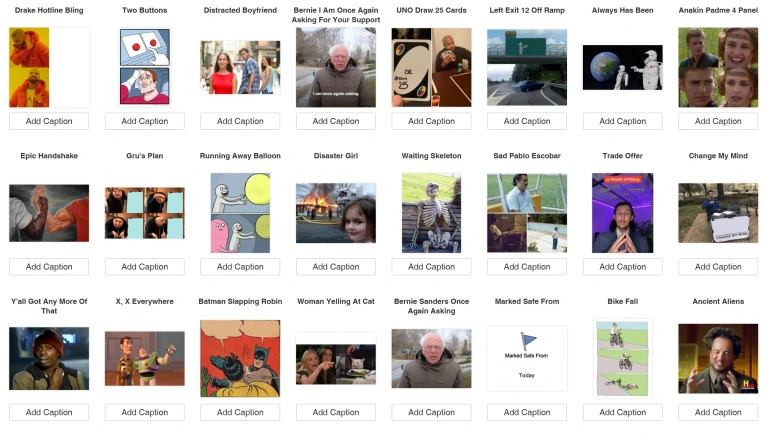Viewport: 768px width, 437px height.
Task: Select the Left Exit 12 Off Ramp image
Action: pos(527,67)
